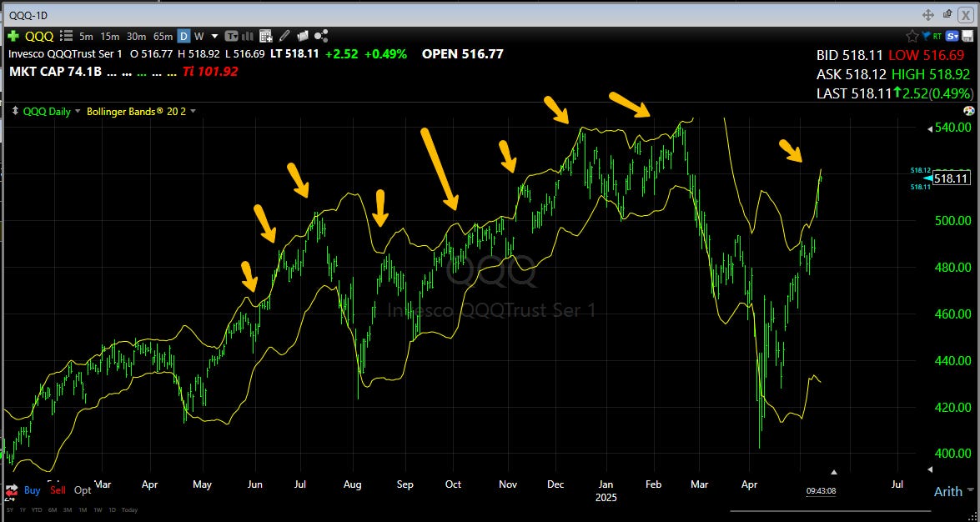Select the 30m timeframe
The image size is (980, 522).
136,36
